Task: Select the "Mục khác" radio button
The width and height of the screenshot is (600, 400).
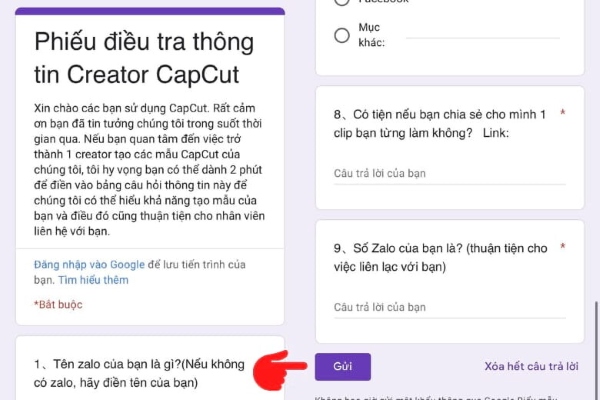Action: click(342, 35)
